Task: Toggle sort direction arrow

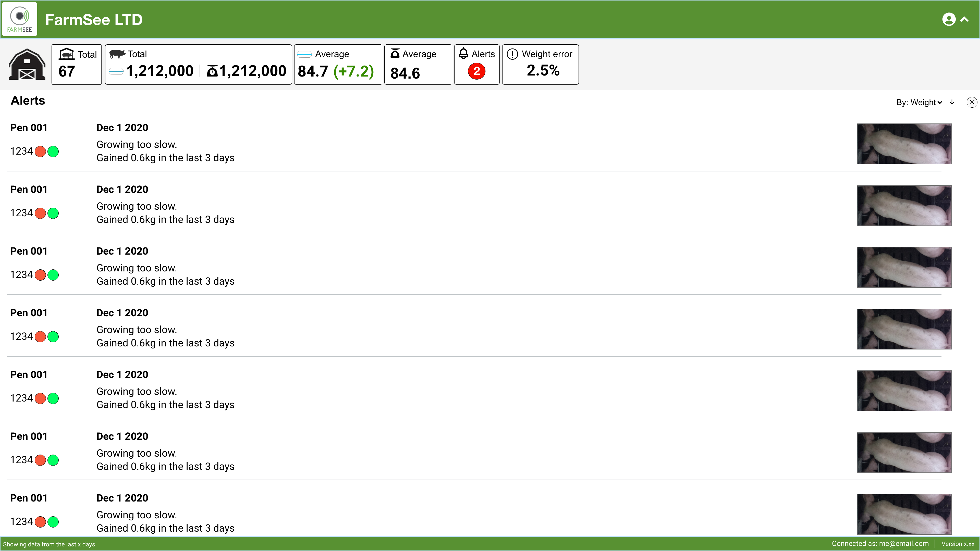Action: 952,102
